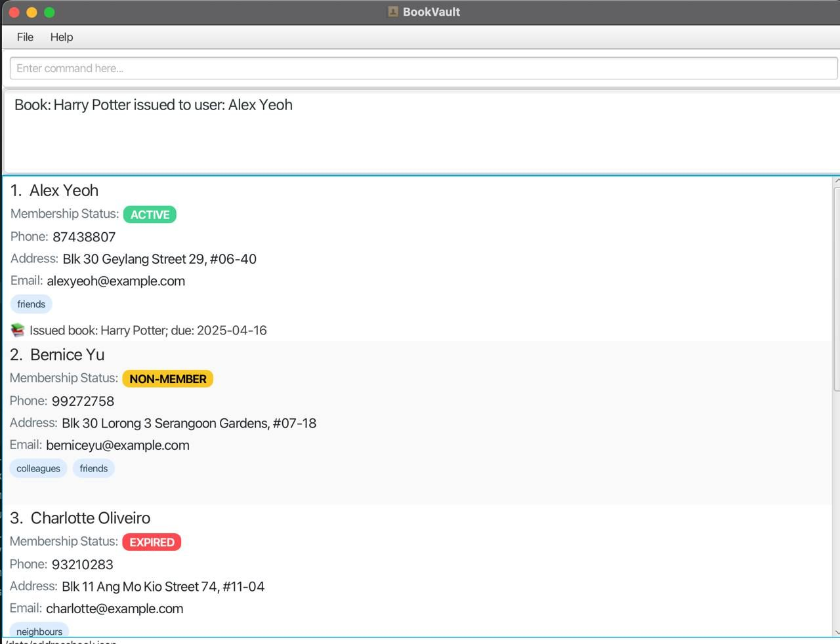
Task: Click the books icon beside Issued book
Action: coord(18,330)
